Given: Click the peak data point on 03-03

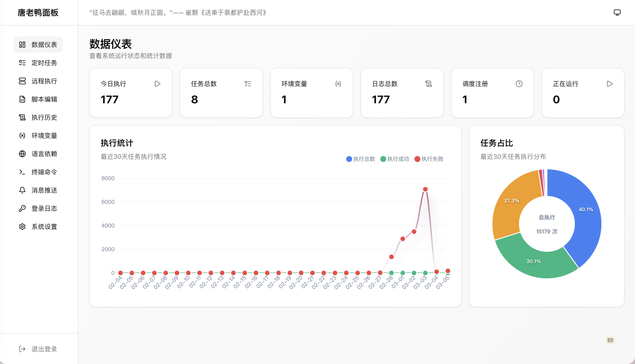Looking at the screenshot, I should click(x=425, y=189).
